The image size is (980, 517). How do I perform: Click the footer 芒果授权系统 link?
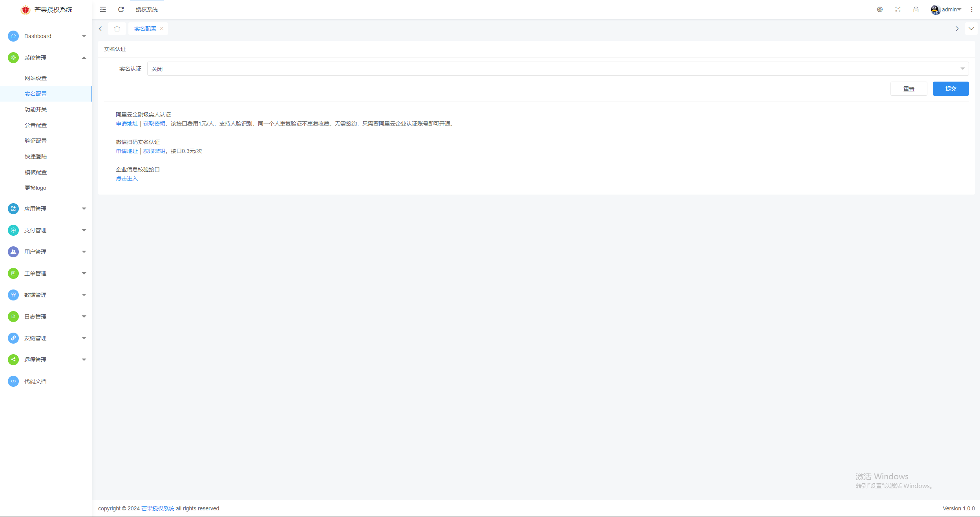tap(158, 508)
